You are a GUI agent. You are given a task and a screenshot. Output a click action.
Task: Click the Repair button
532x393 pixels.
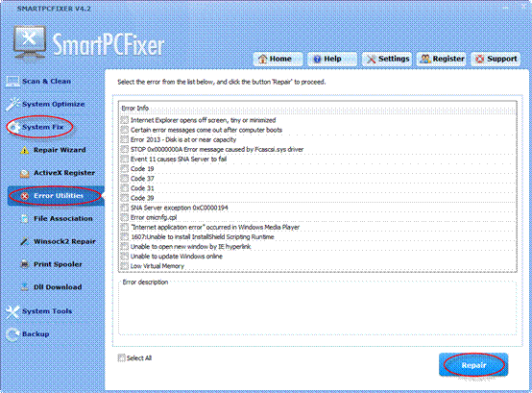tap(473, 365)
